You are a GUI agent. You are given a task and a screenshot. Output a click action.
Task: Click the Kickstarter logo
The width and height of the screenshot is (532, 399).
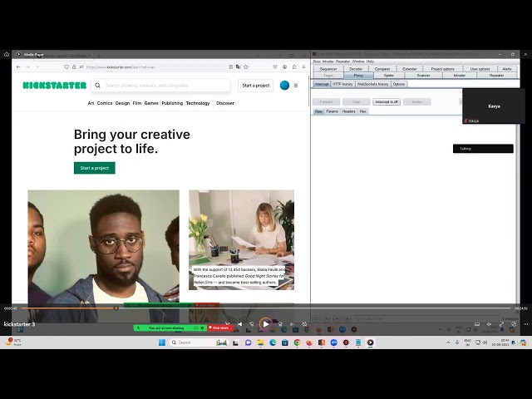(x=54, y=85)
